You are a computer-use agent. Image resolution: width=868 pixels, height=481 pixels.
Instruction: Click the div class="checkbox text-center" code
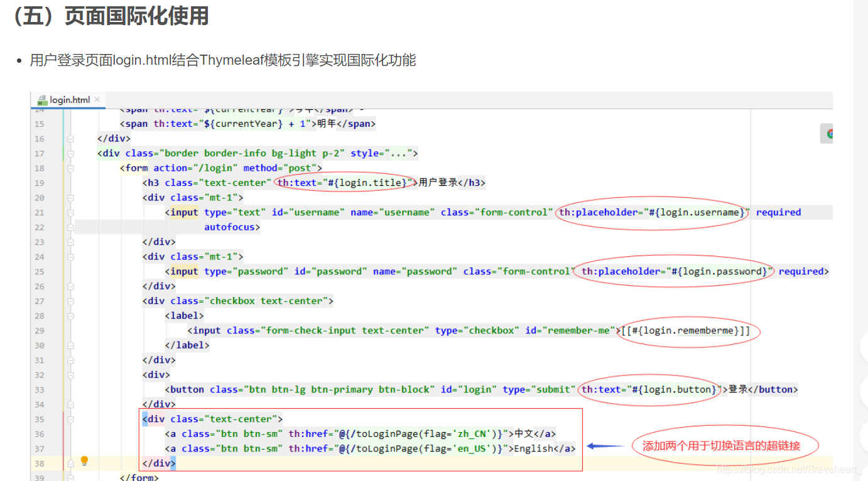coord(238,301)
